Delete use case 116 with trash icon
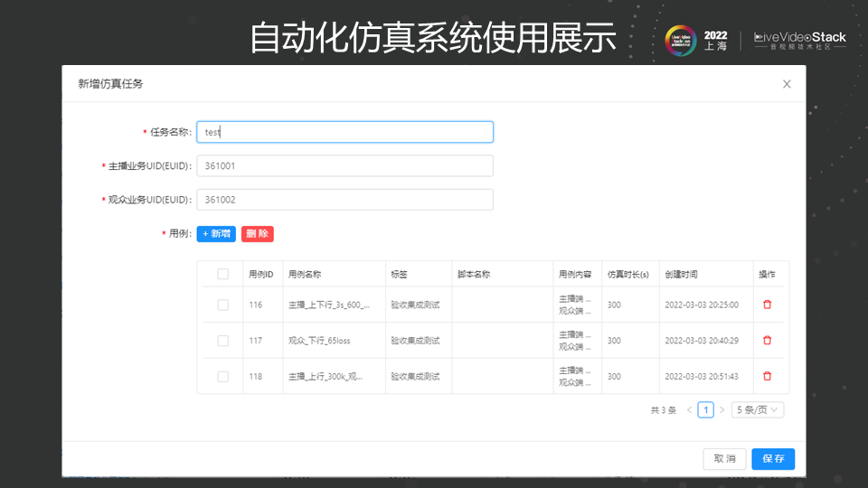The width and height of the screenshot is (868, 488). [767, 305]
